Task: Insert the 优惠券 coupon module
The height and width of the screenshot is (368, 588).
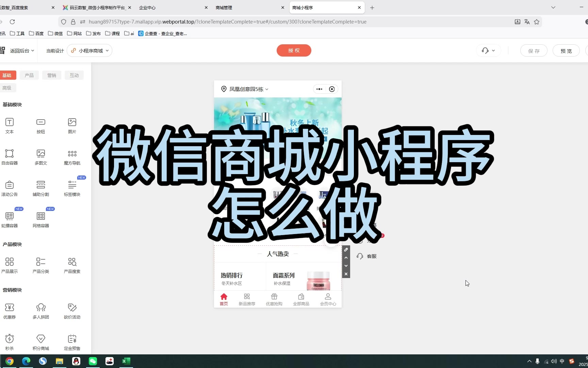Action: click(x=10, y=311)
